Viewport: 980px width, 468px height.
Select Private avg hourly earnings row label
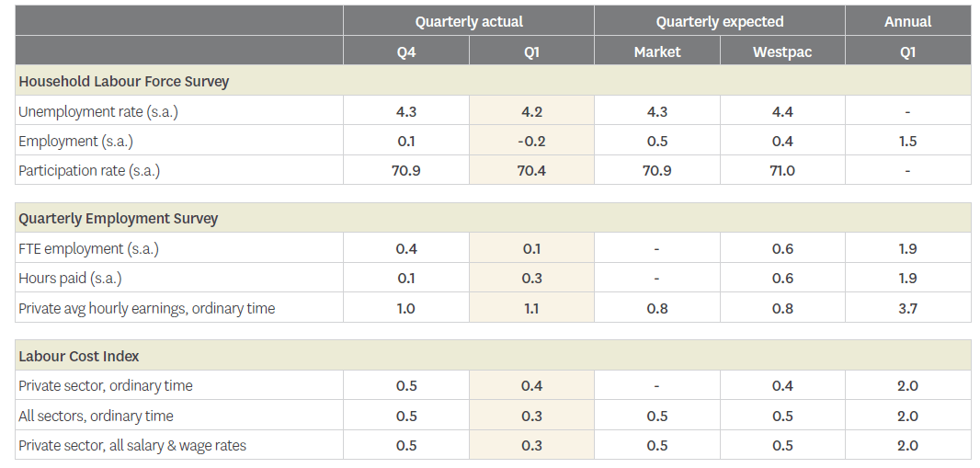coord(147,308)
